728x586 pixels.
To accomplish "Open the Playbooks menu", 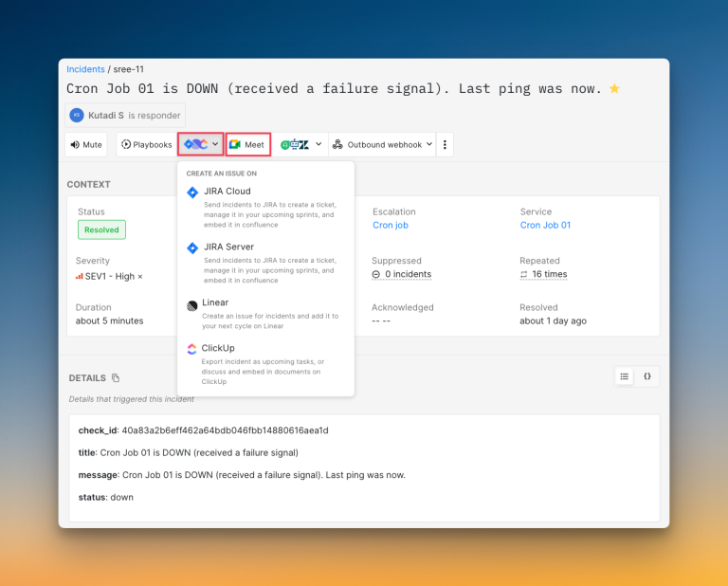I will point(146,145).
